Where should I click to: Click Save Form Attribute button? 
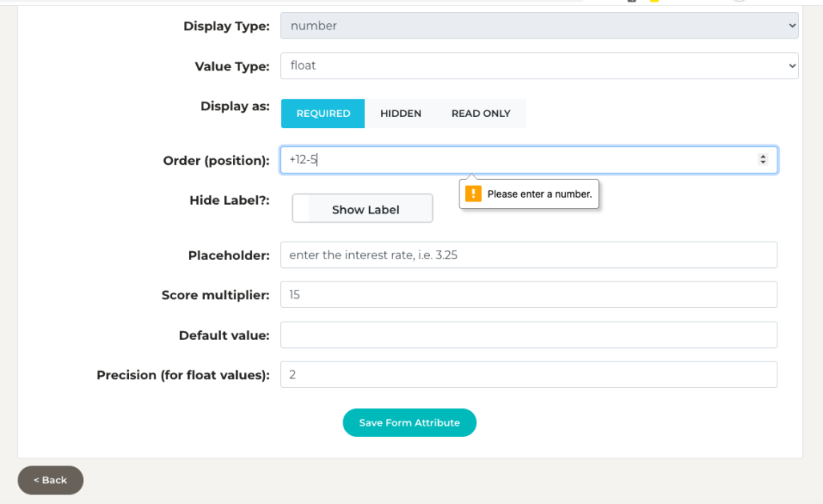tap(409, 422)
